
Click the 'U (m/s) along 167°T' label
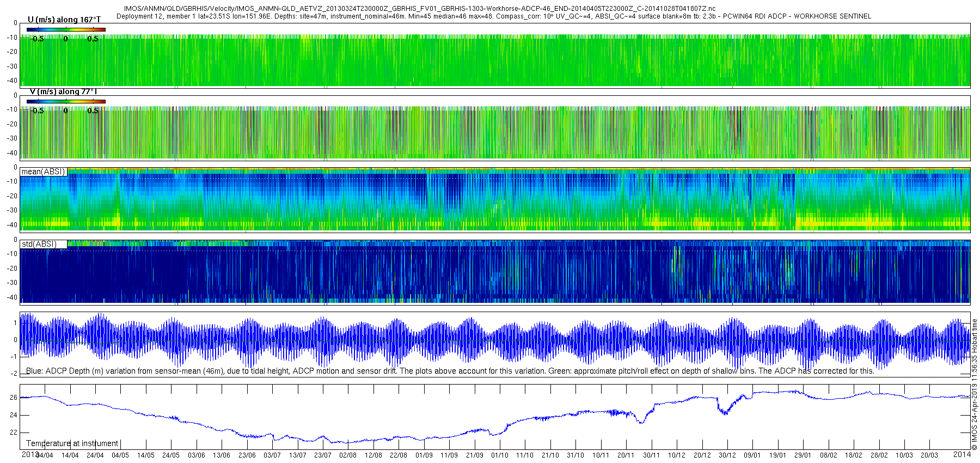(x=64, y=20)
